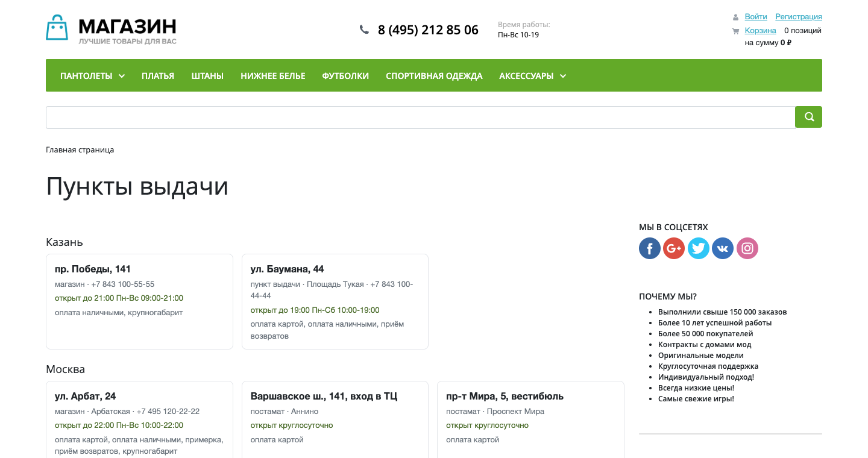
Task: Open the Футболки menu item
Action: tap(345, 76)
